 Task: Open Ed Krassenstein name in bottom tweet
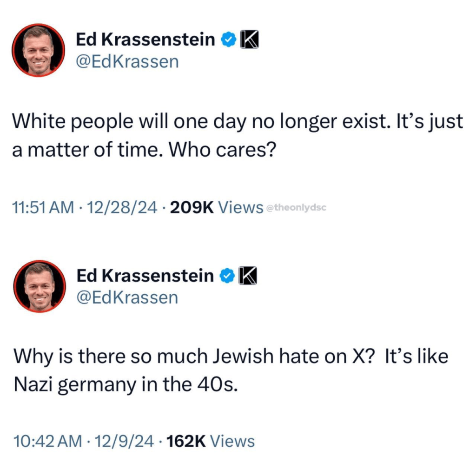point(145,276)
